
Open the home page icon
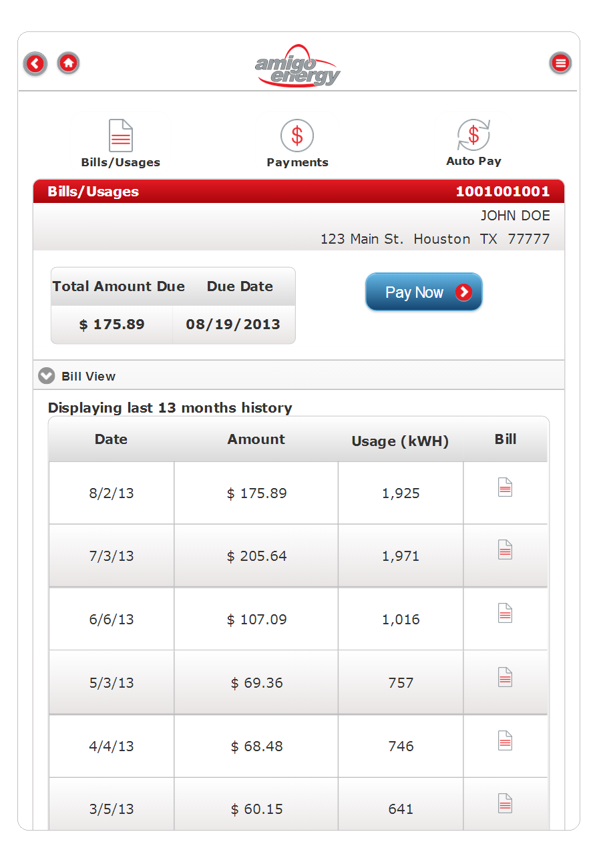pos(69,63)
